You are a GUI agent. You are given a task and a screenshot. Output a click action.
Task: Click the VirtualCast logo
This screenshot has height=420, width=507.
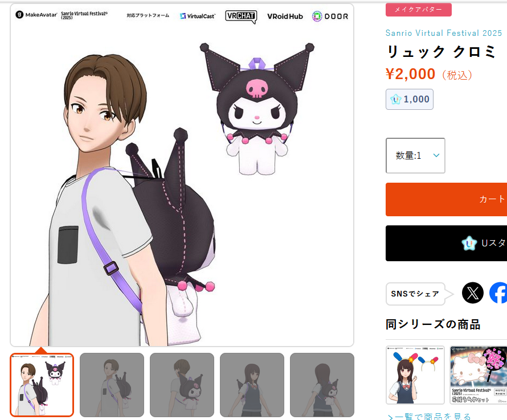point(198,16)
